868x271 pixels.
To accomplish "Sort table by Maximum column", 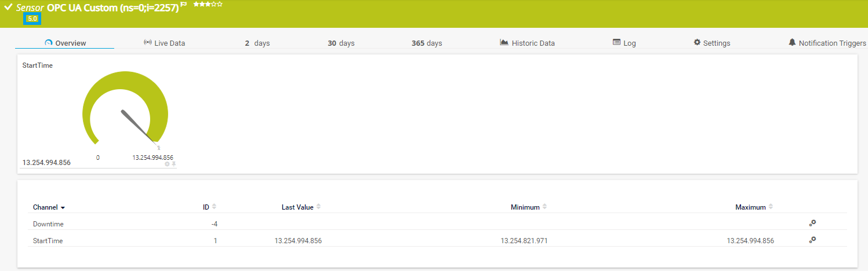I will [x=771, y=207].
